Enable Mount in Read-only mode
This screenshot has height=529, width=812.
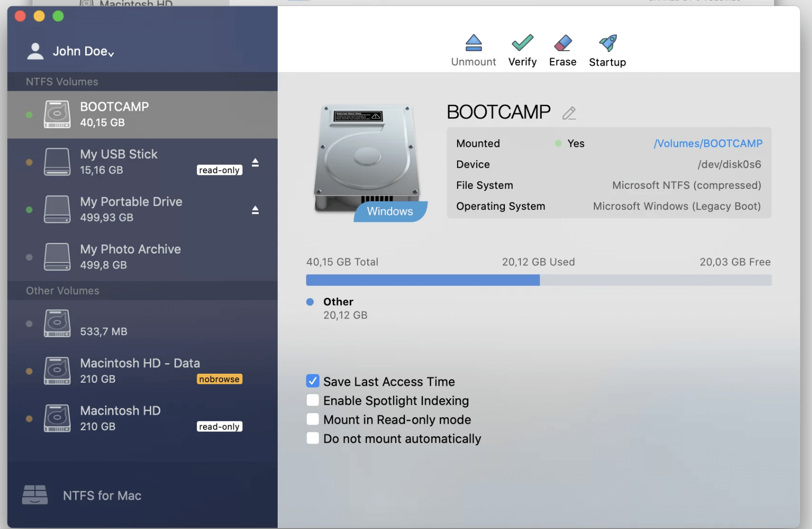click(312, 419)
